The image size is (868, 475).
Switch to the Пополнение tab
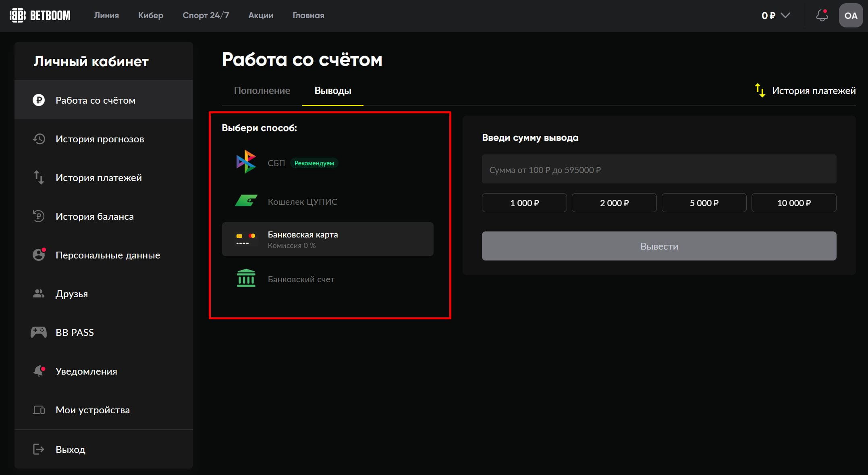coord(262,91)
